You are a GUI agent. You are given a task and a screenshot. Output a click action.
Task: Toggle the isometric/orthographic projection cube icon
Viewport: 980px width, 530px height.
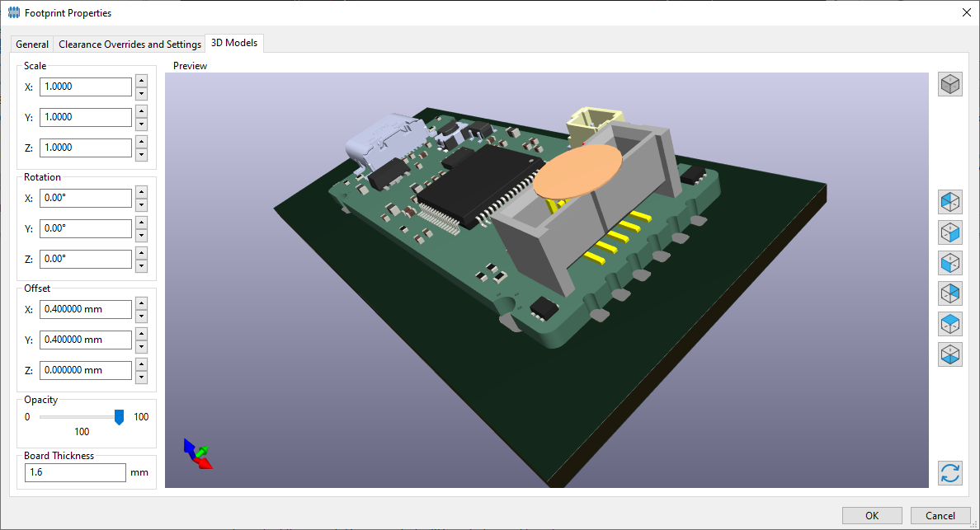click(x=950, y=84)
